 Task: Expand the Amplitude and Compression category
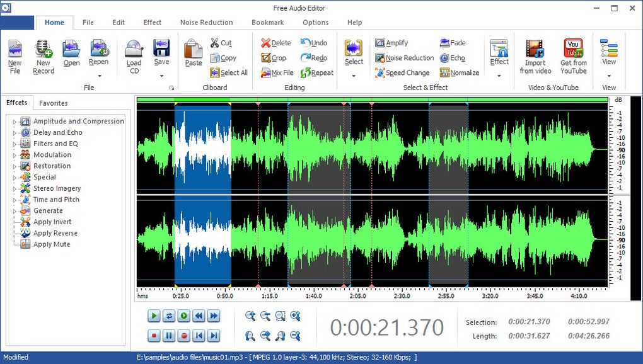(14, 121)
